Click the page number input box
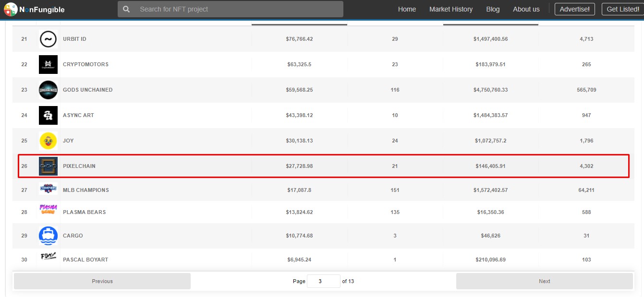Screen dimensions: 644x297 click(323, 281)
